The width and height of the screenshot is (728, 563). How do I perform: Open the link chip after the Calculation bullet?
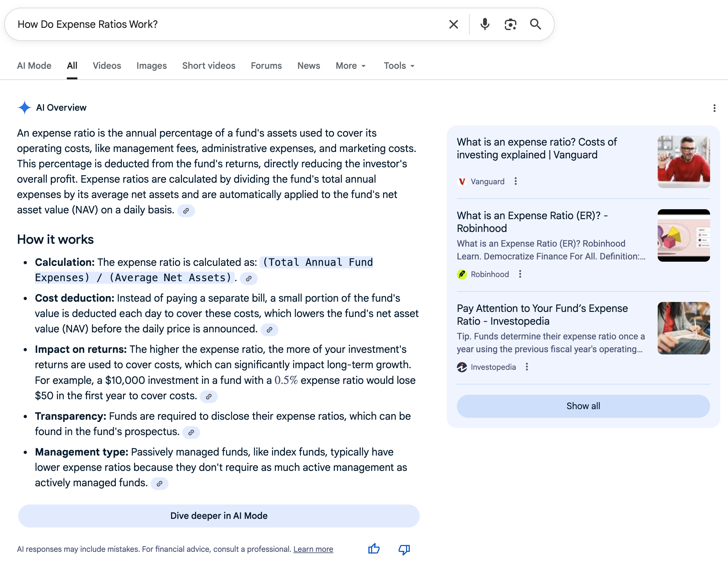pyautogui.click(x=248, y=278)
